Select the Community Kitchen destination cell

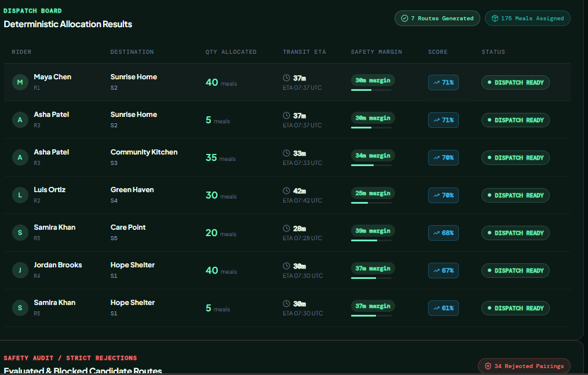(144, 157)
